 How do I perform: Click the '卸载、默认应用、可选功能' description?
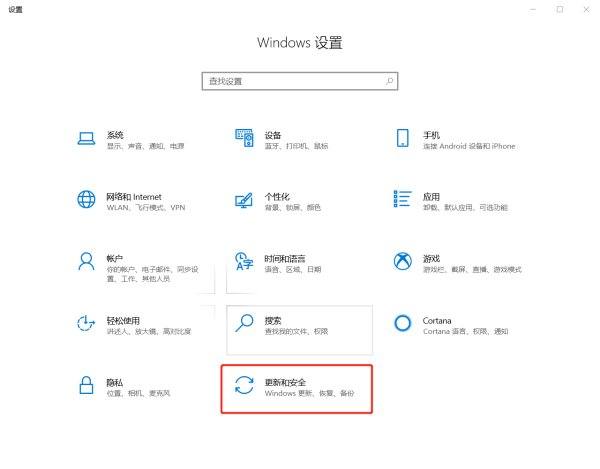pyautogui.click(x=465, y=207)
